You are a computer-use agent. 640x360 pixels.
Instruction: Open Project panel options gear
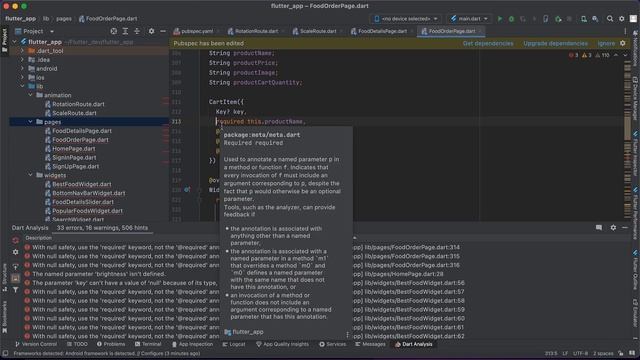(x=151, y=31)
